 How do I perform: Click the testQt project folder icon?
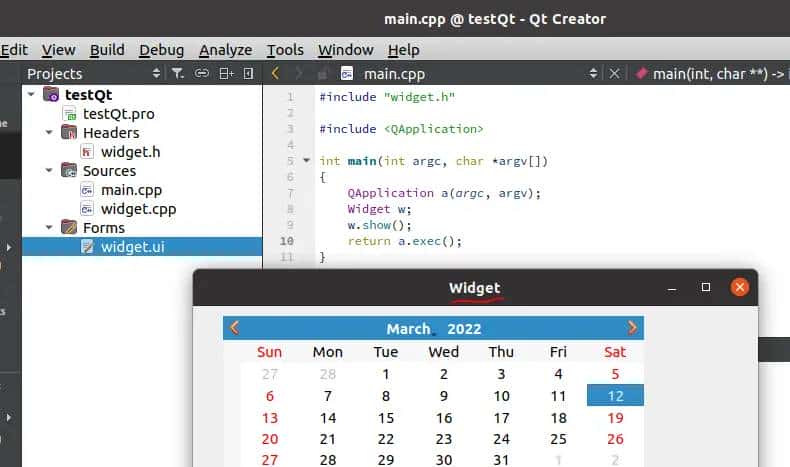click(51, 94)
